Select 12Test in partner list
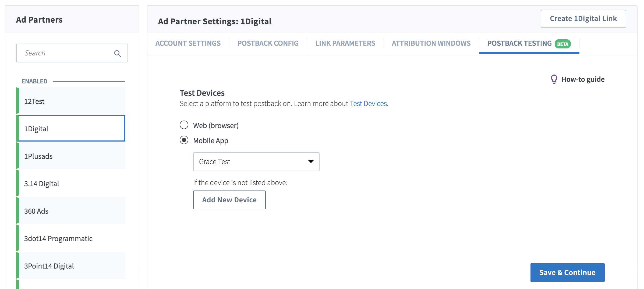644x289 pixels. click(x=71, y=101)
